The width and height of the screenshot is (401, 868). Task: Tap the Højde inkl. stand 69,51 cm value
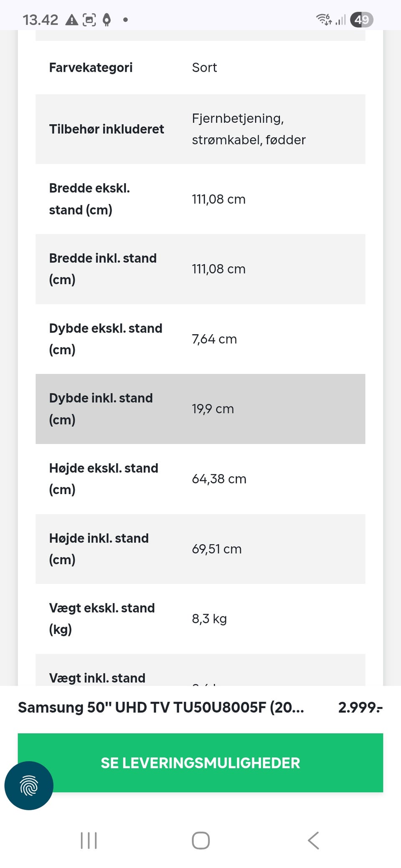pyautogui.click(x=217, y=549)
